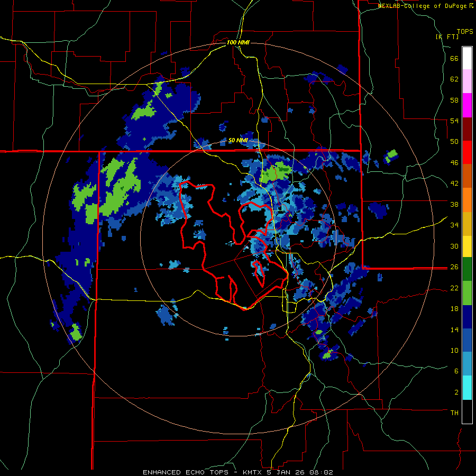Click the cyan 2 kft legend swatch
This screenshot has height=476, width=476.
(x=467, y=388)
